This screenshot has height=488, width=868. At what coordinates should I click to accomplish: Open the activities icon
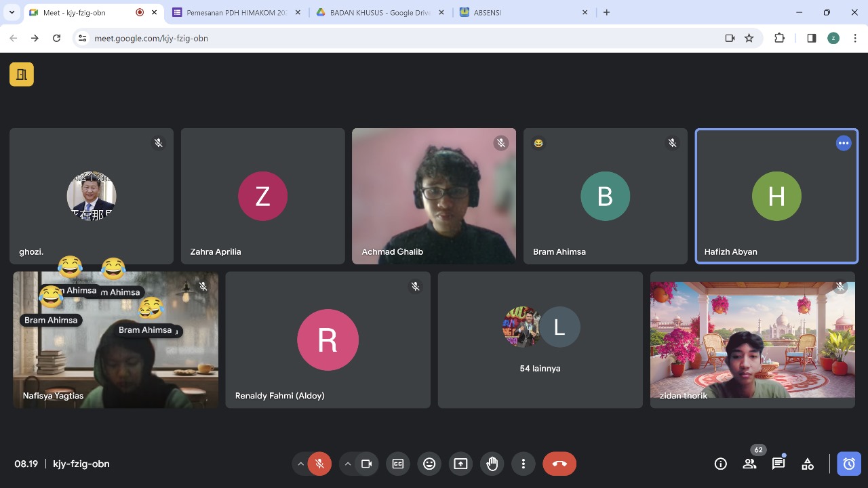point(807,464)
